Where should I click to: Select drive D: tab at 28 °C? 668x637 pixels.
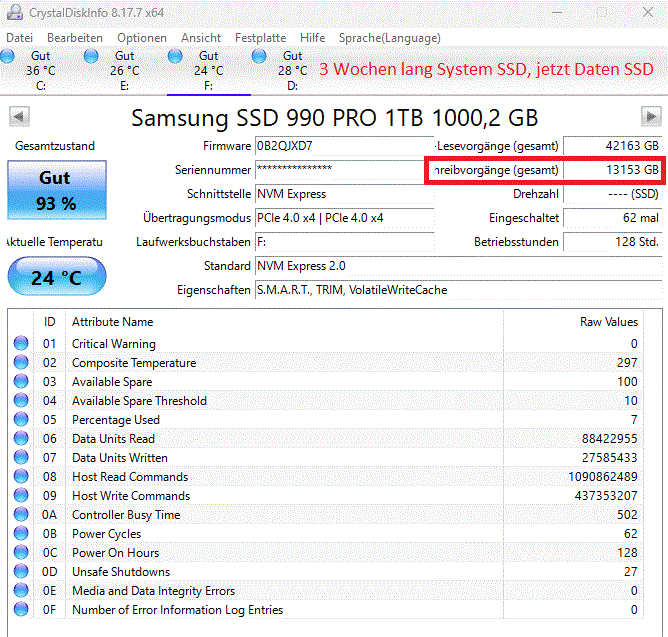[x=292, y=71]
